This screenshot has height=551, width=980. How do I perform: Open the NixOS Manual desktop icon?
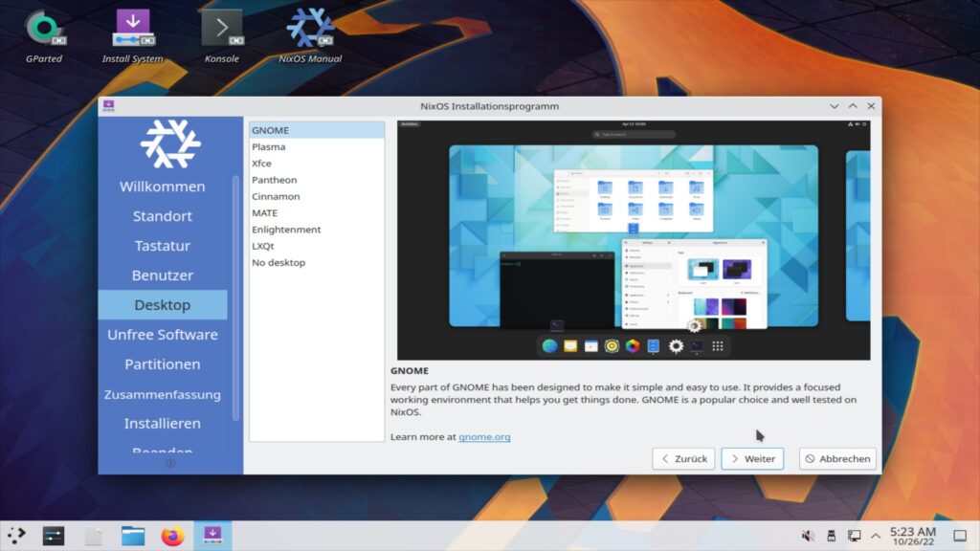(310, 36)
